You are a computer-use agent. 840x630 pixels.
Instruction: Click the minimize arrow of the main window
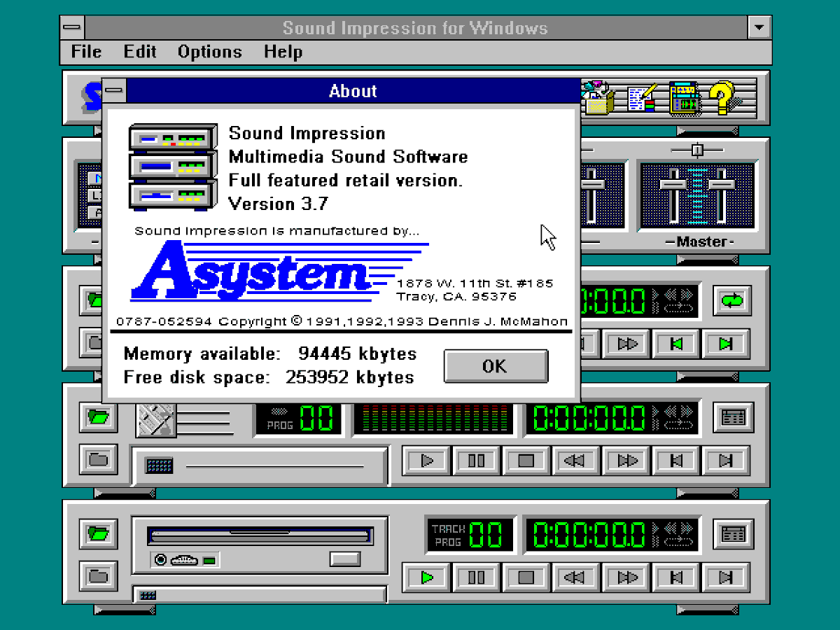[x=759, y=28]
